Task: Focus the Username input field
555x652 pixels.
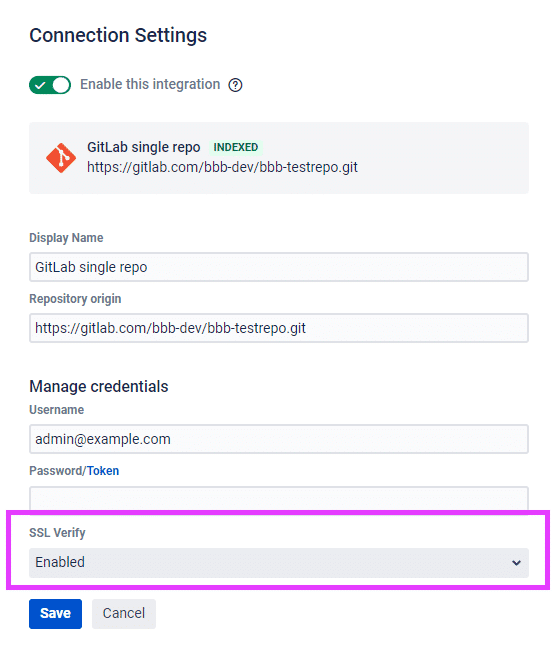Action: [279, 439]
